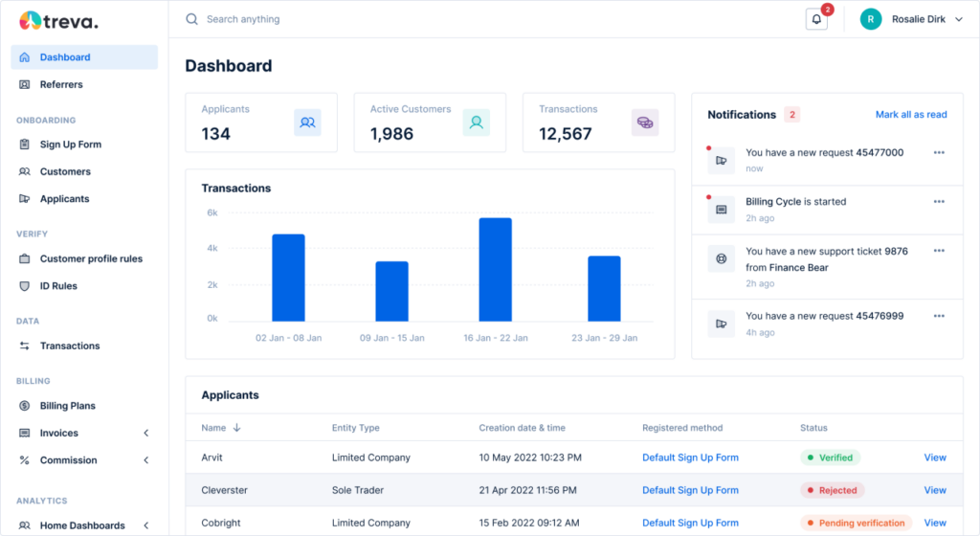The image size is (980, 536).
Task: Click the Billing Cycle notification icon
Action: [x=721, y=210]
